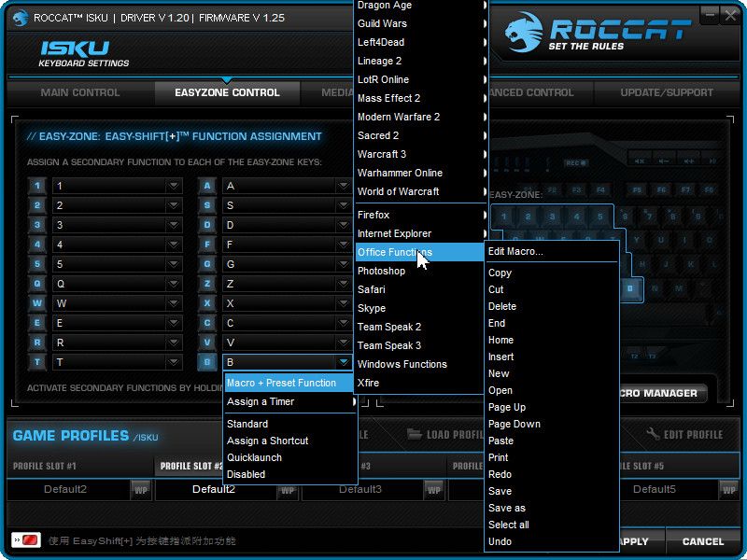Click the Default5 profile name

655,489
